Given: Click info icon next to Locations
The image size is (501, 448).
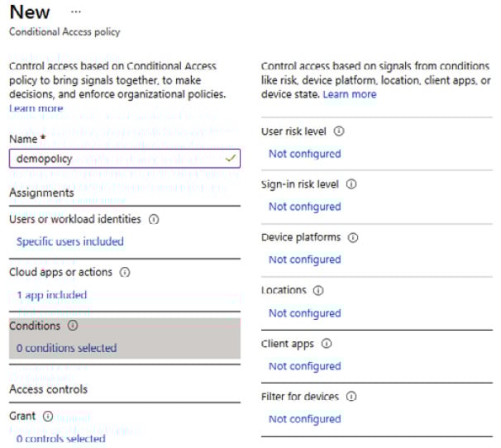Looking at the screenshot, I should (x=318, y=290).
